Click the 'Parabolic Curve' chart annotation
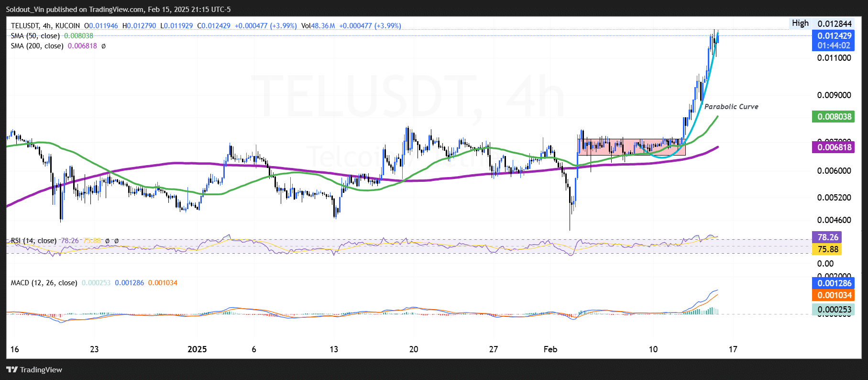The height and width of the screenshot is (380, 868). (x=731, y=107)
